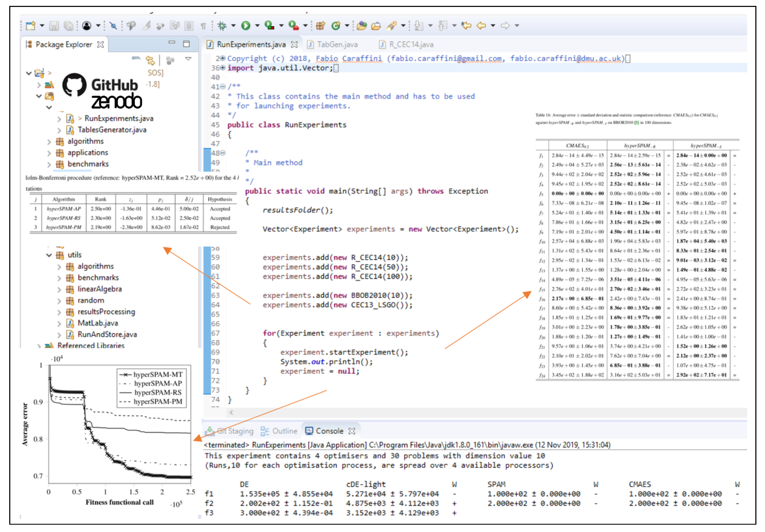This screenshot has width=765, height=532.
Task: Close the Package Explorer view tab
Action: pyautogui.click(x=100, y=45)
